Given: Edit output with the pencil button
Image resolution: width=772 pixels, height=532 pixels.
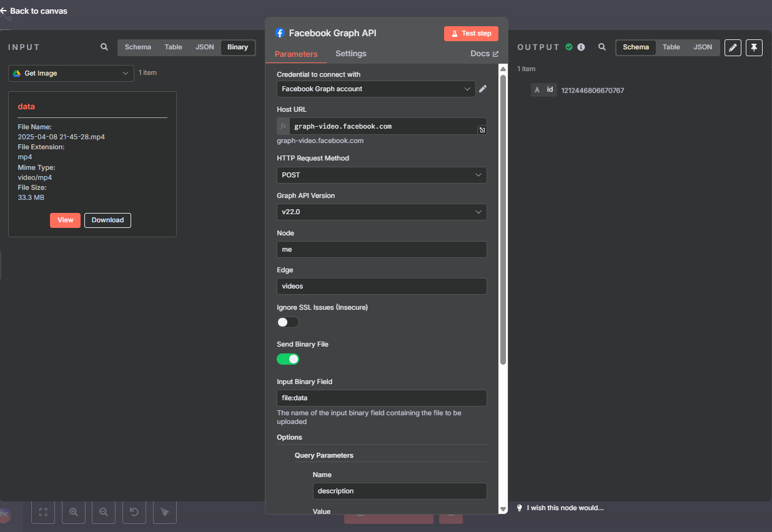Looking at the screenshot, I should tap(733, 47).
